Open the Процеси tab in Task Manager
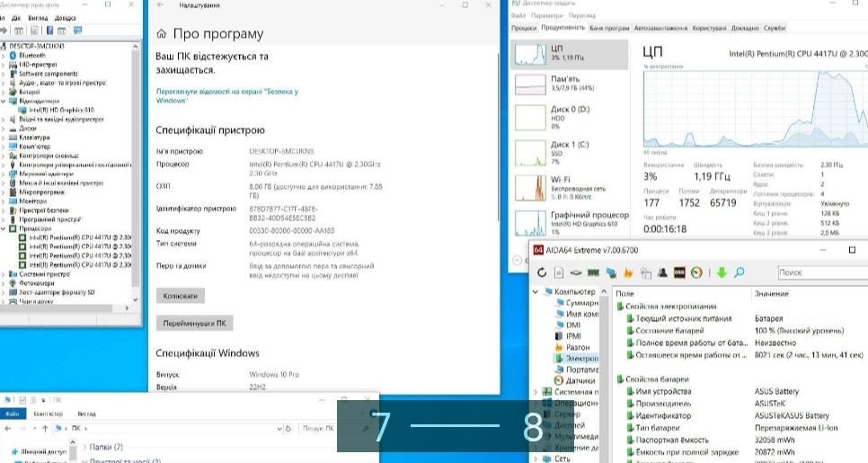 524,28
